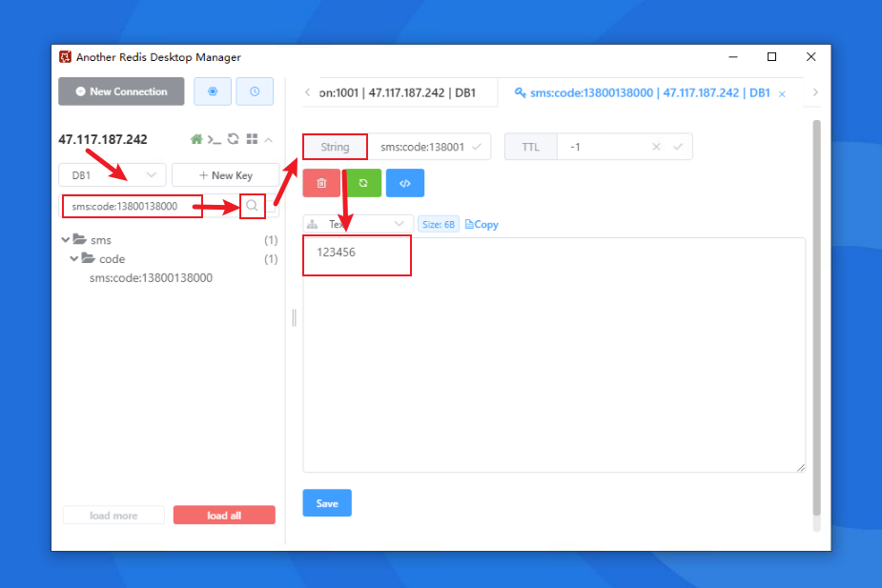882x588 pixels.
Task: Switch to the on:1001 DB1 tab
Action: (x=398, y=92)
